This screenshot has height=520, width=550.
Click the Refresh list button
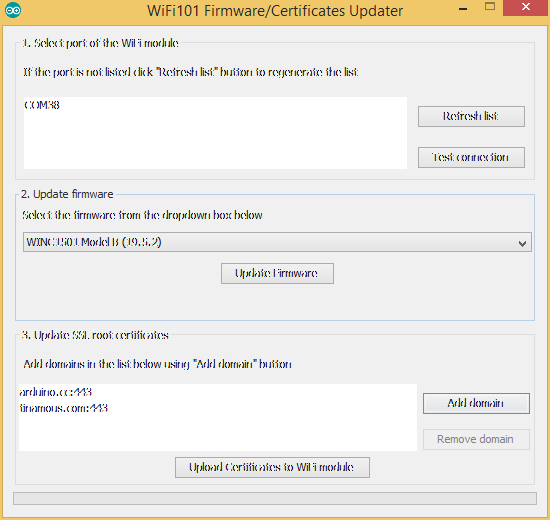point(471,116)
